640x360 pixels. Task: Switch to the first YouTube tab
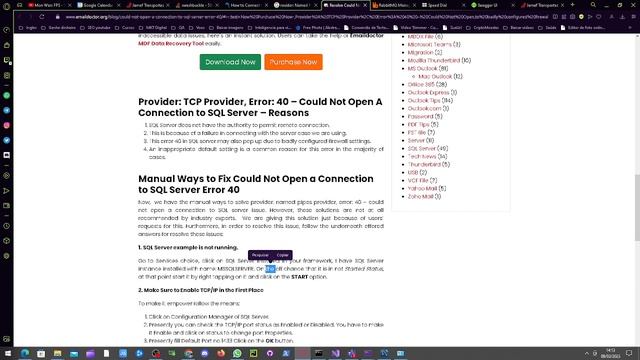click(x=48, y=5)
